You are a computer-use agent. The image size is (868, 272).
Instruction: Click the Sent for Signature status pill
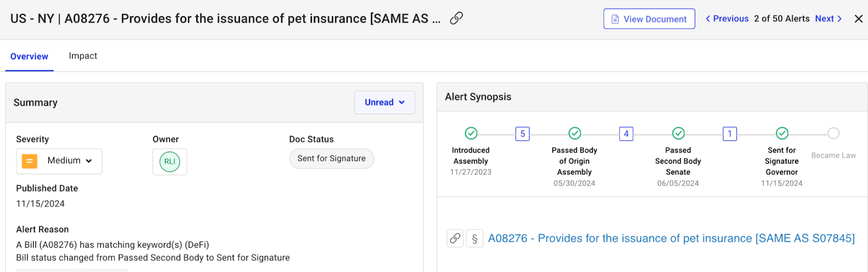click(x=331, y=159)
